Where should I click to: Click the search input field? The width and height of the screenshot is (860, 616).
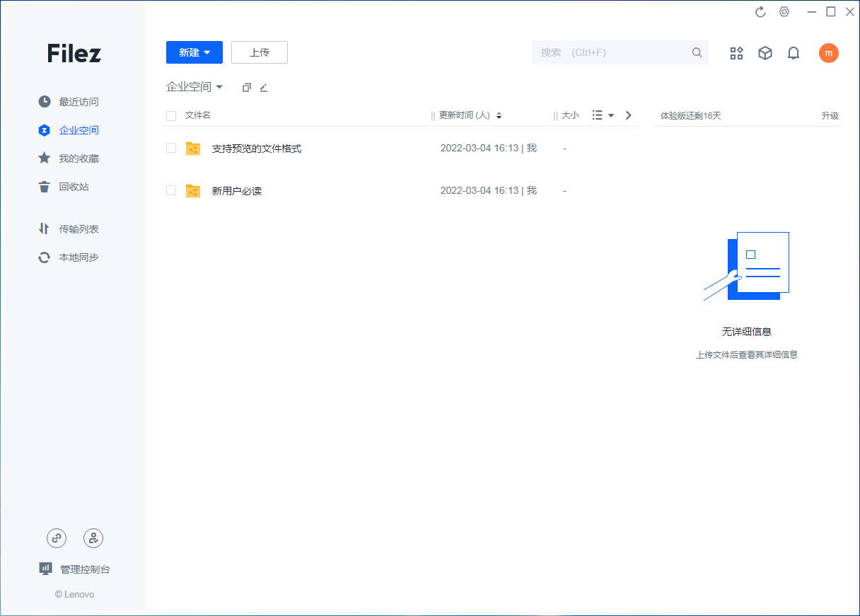pos(612,52)
